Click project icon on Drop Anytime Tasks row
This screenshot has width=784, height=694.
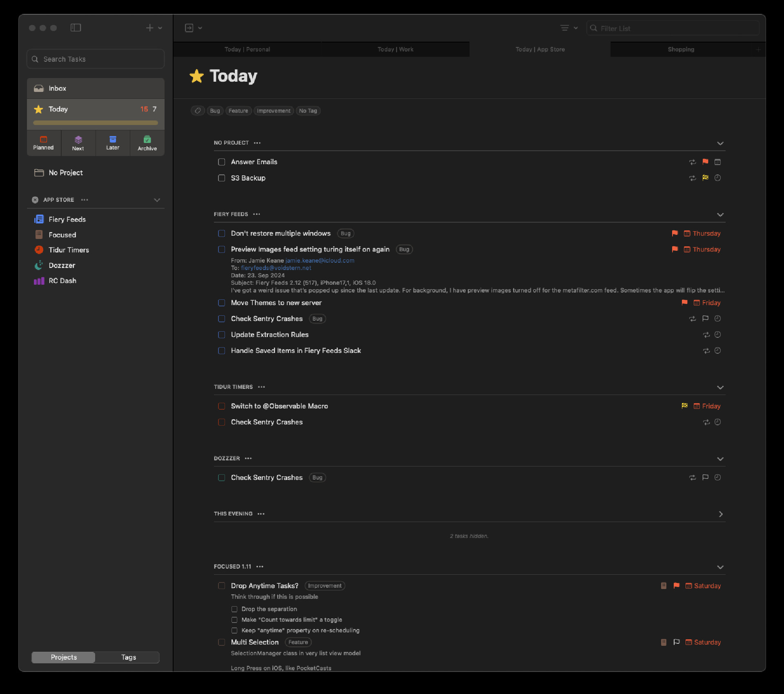(x=664, y=585)
